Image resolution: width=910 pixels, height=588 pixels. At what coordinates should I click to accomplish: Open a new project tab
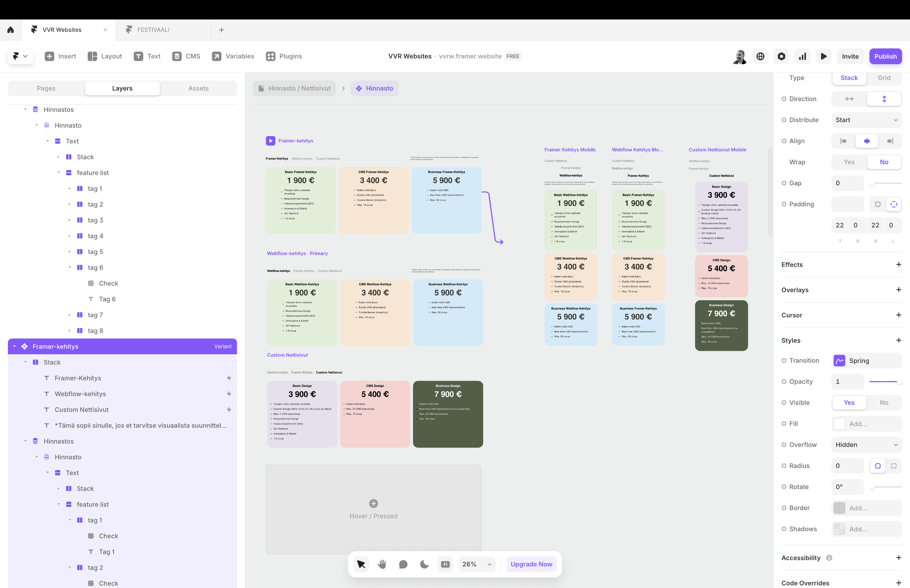221,30
